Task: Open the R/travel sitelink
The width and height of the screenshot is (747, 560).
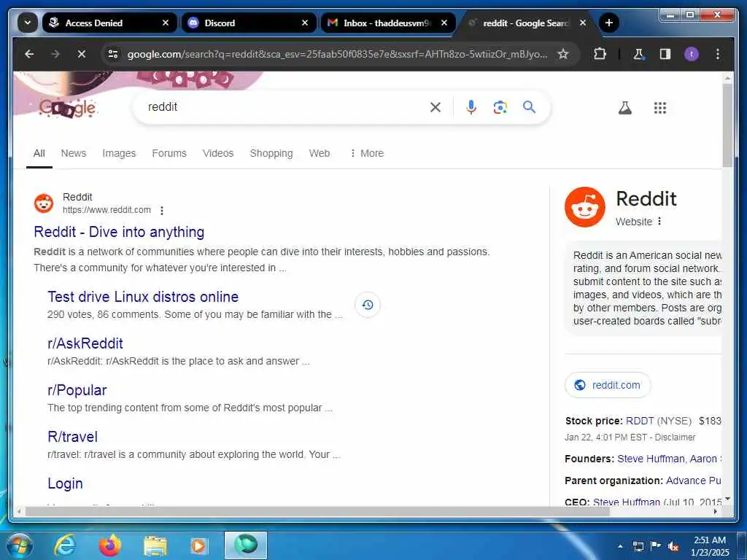Action: [x=72, y=437]
